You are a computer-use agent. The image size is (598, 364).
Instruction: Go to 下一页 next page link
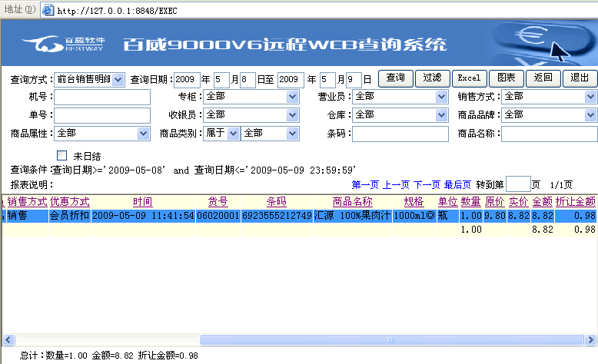427,185
